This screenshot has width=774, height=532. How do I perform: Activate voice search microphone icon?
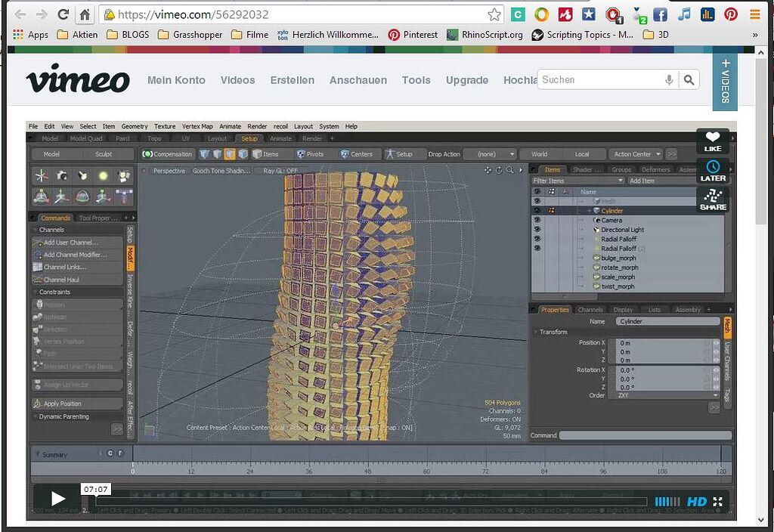pyautogui.click(x=669, y=79)
